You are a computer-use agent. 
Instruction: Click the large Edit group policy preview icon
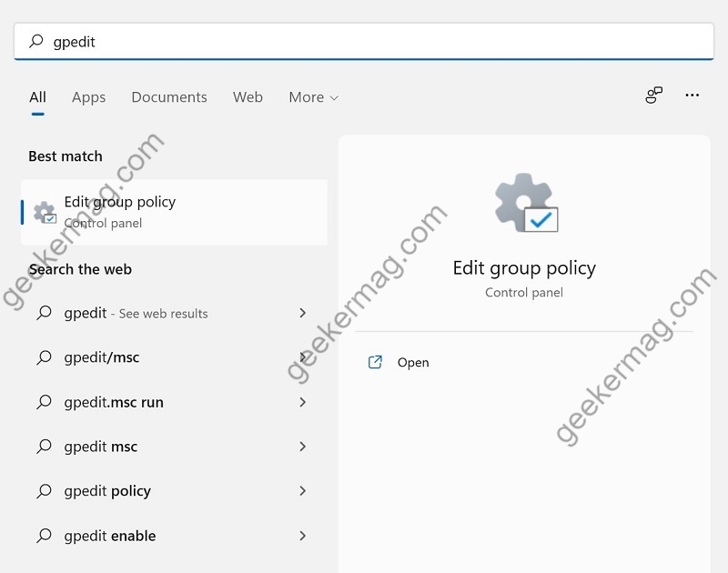[526, 203]
